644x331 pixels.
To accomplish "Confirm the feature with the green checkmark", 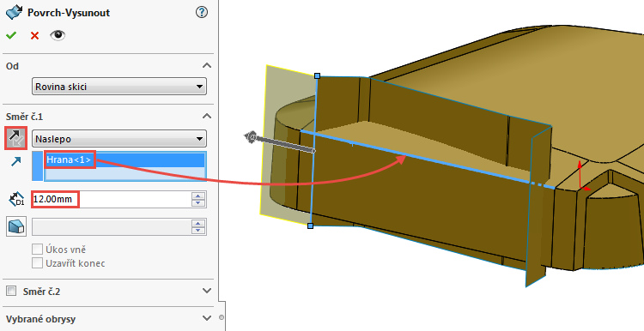I will point(11,36).
